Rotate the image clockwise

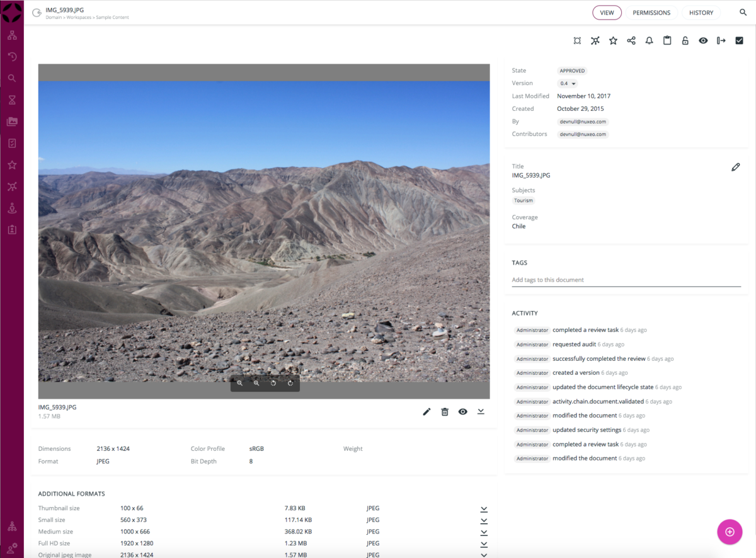coord(290,383)
